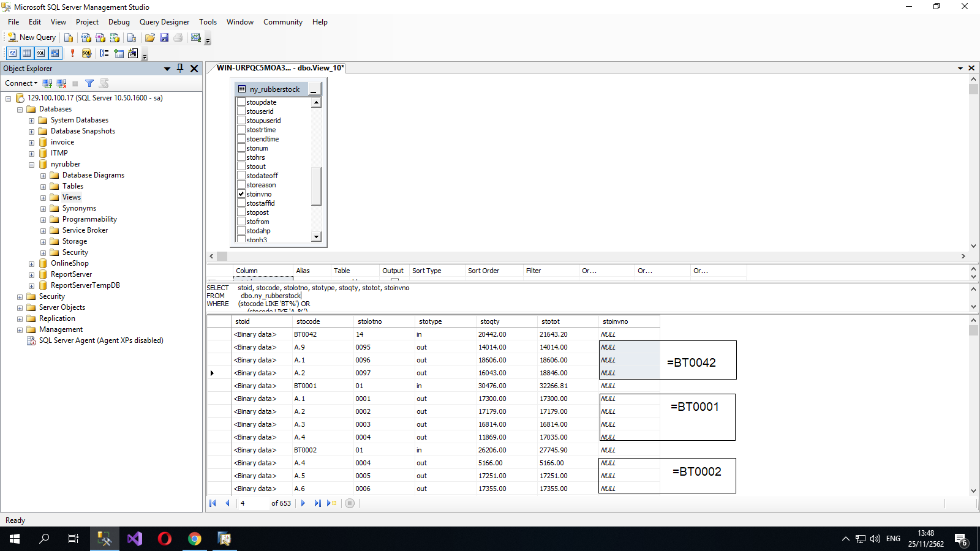Screen dimensions: 980x551
Task: Click the Connect Object Explorer icon
Action: click(47, 83)
